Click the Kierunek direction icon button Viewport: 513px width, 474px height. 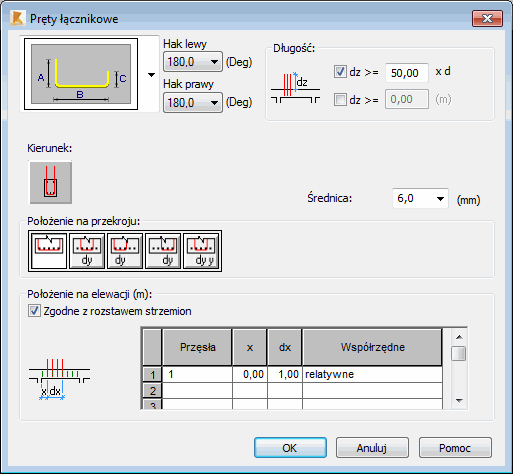click(51, 182)
